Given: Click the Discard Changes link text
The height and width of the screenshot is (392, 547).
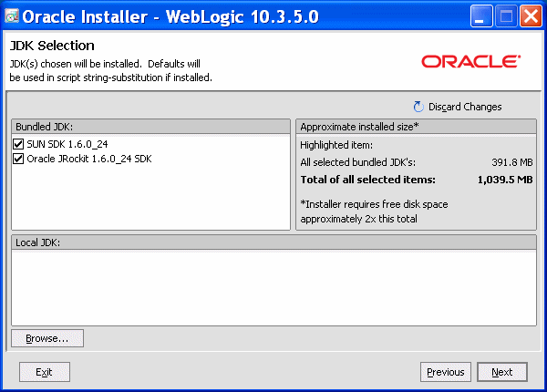Looking at the screenshot, I should pyautogui.click(x=465, y=107).
